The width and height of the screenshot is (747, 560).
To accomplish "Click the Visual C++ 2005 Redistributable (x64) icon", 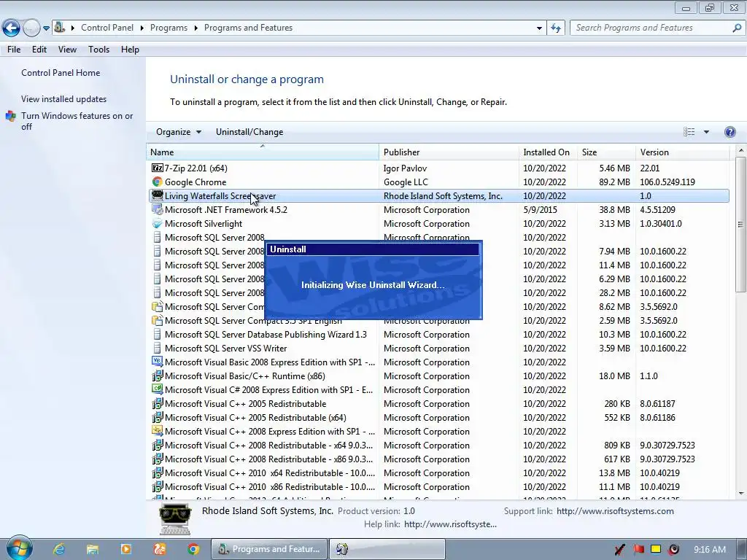I will pyautogui.click(x=158, y=417).
